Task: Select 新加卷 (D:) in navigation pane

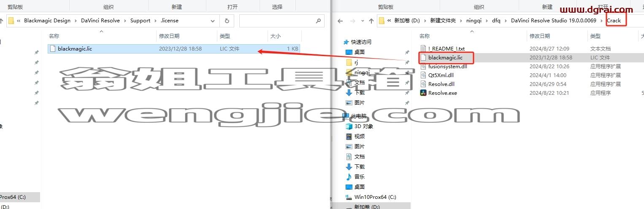Action: [x=366, y=207]
